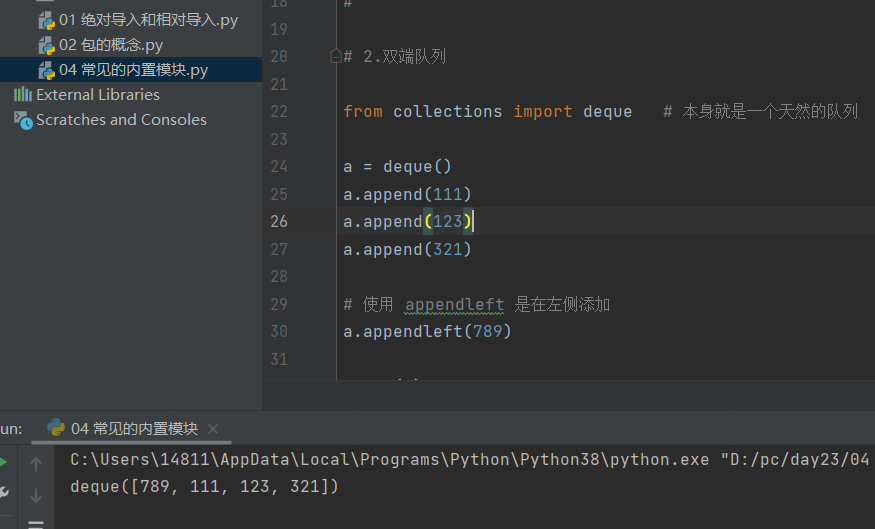Click the appendleft word in the line 29 comment
The width and height of the screenshot is (875, 529).
tap(455, 304)
